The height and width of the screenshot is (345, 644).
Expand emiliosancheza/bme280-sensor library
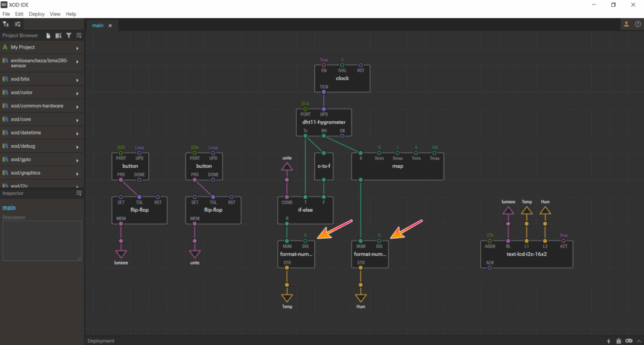click(77, 62)
